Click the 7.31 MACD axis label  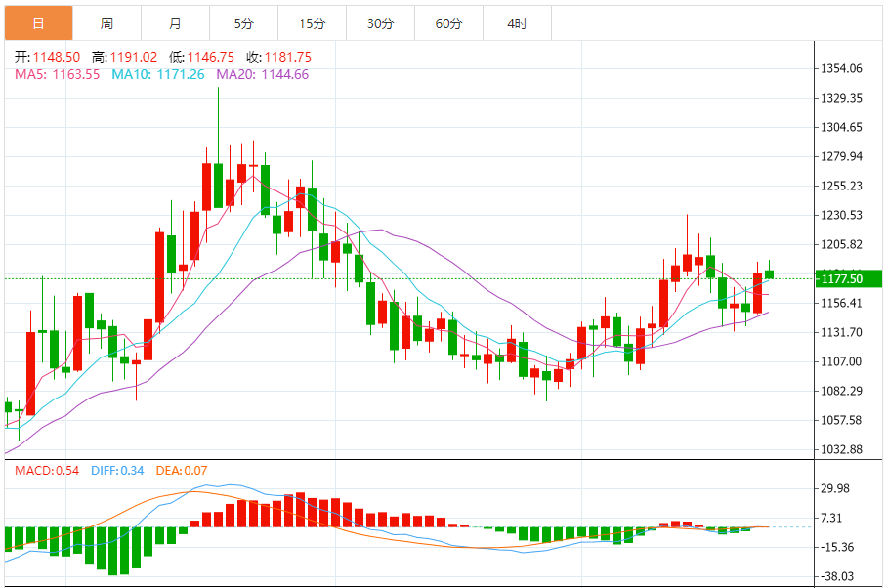point(831,518)
